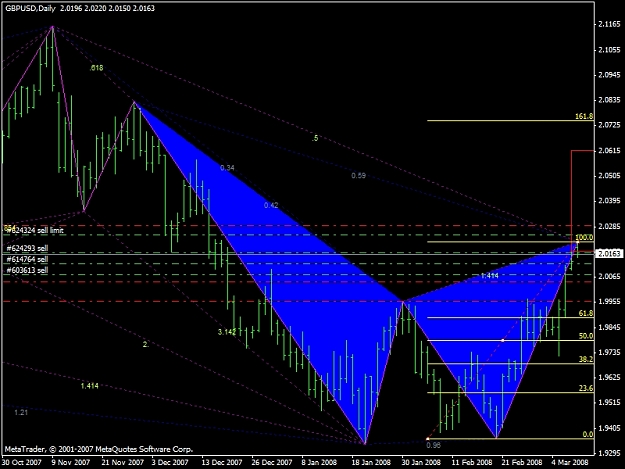Click the 3.142 ratio label
625x469 pixels.
(227, 332)
